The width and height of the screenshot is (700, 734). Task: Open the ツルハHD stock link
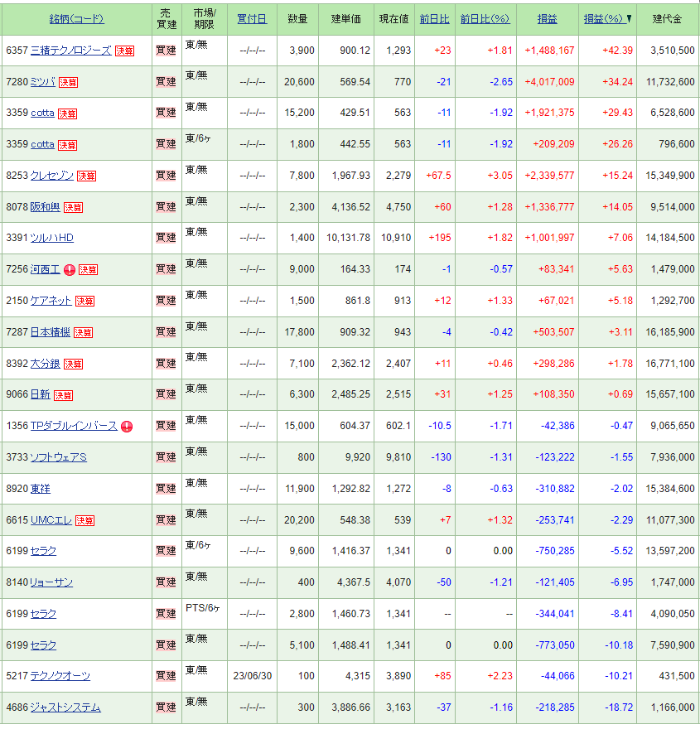click(52, 238)
